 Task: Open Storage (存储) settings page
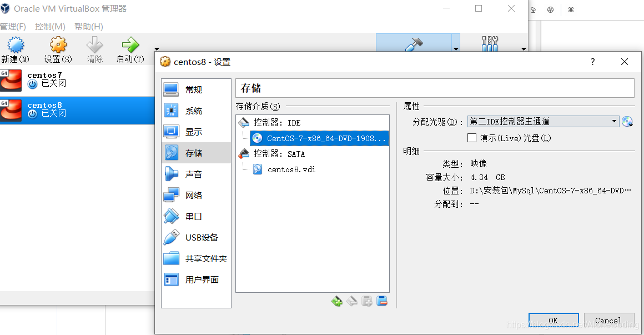tap(197, 153)
